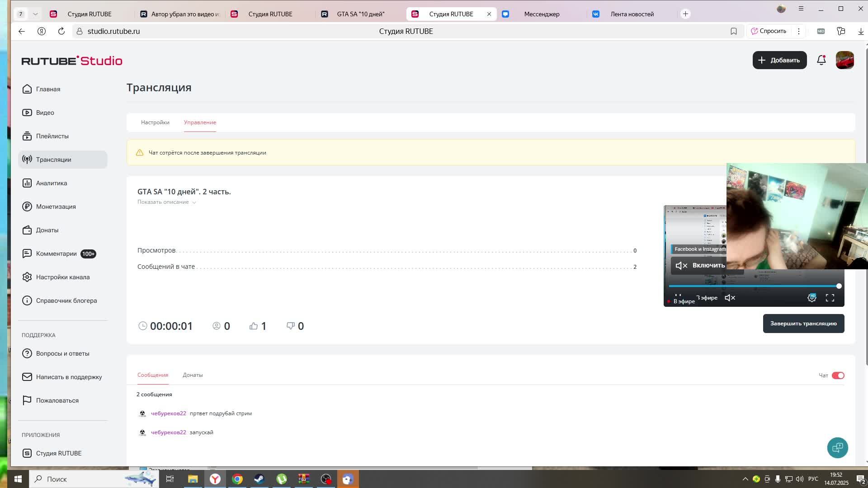Image resolution: width=868 pixels, height=488 pixels.
Task: Click the stream player progress slider
Action: 754,286
